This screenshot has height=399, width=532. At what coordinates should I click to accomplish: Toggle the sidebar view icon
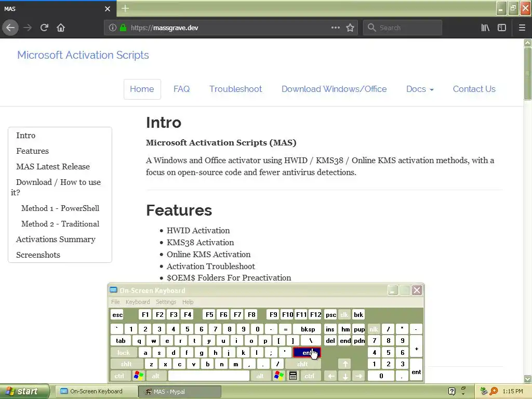click(502, 28)
